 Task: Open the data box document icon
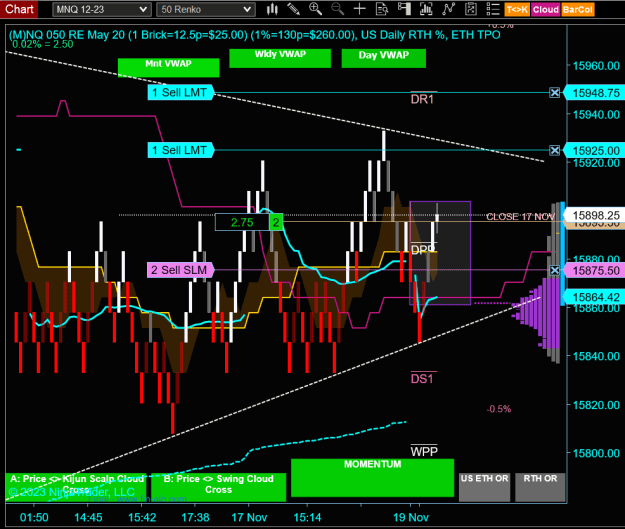pos(382,9)
